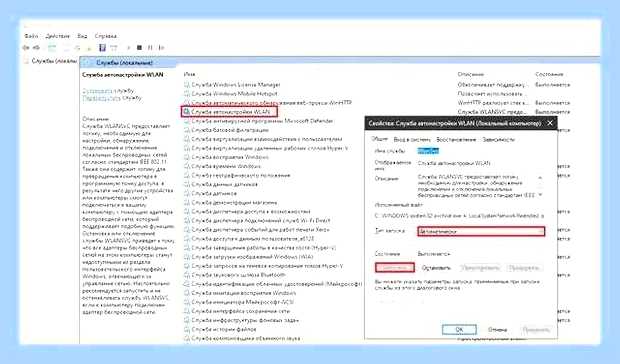Click gear icon of Служба времени Windows
Viewport: 620px width, 364px height.
187,166
